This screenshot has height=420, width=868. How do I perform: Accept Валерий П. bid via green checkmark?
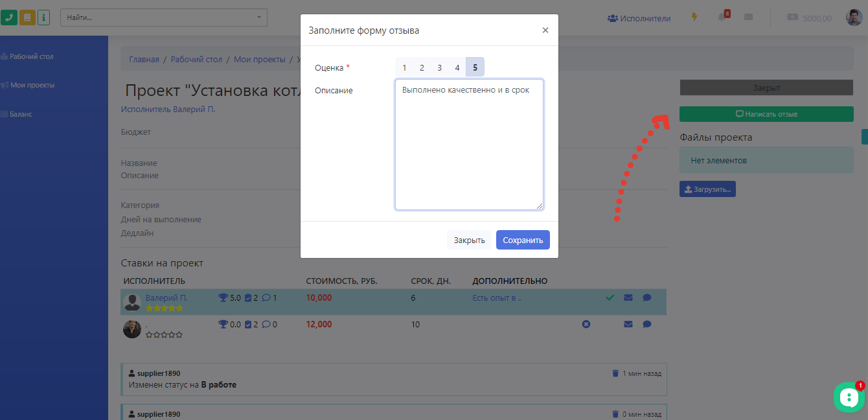tap(610, 297)
